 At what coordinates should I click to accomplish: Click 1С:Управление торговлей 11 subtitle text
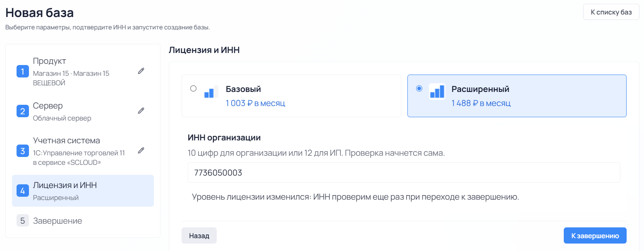(79, 157)
